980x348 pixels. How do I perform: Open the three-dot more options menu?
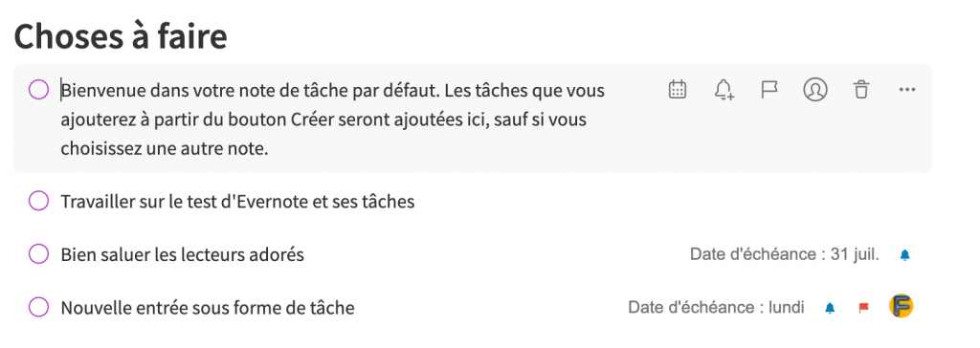pos(907,89)
